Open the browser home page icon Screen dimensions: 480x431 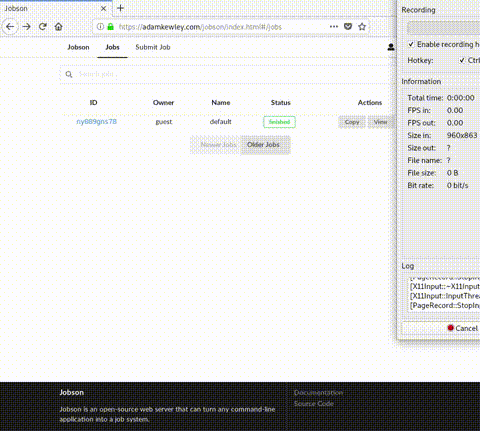[x=58, y=27]
